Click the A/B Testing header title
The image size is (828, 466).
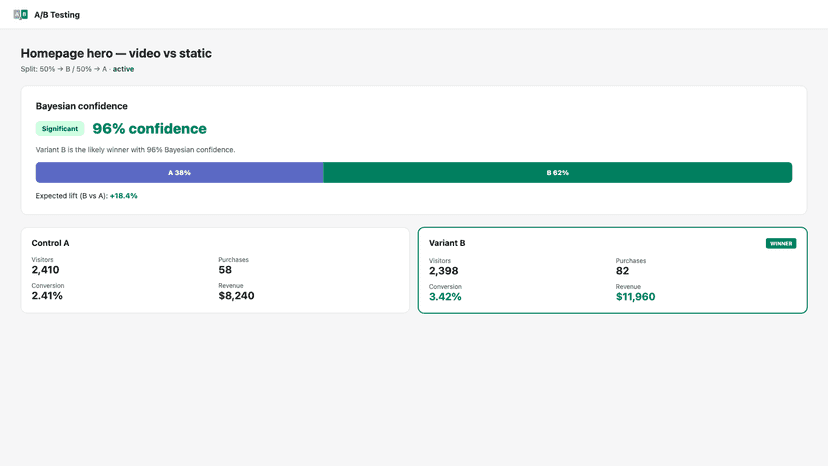(x=57, y=15)
